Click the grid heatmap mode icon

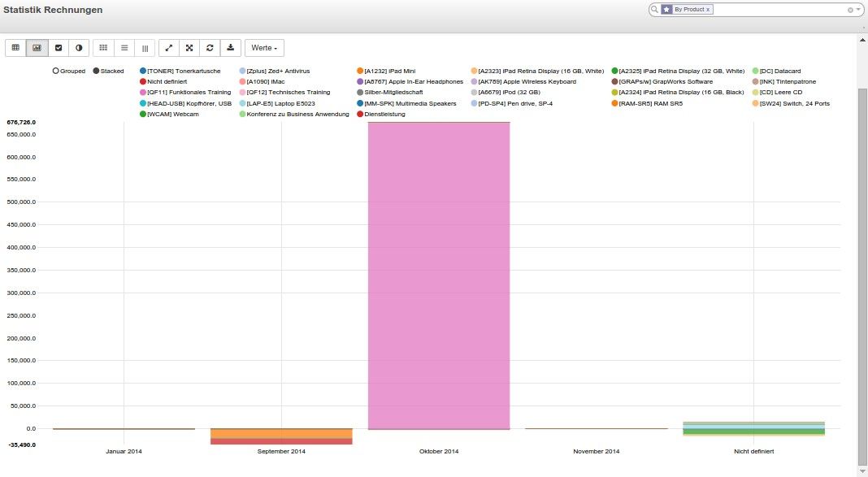(103, 48)
